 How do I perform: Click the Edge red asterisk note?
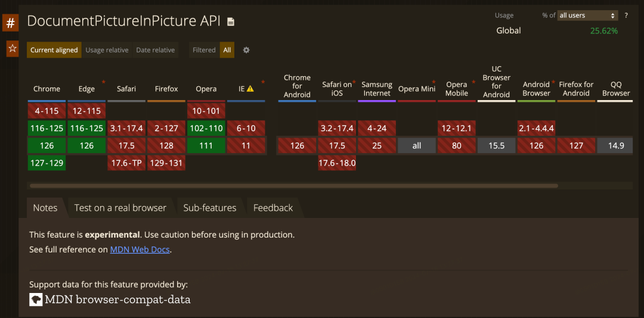104,82
